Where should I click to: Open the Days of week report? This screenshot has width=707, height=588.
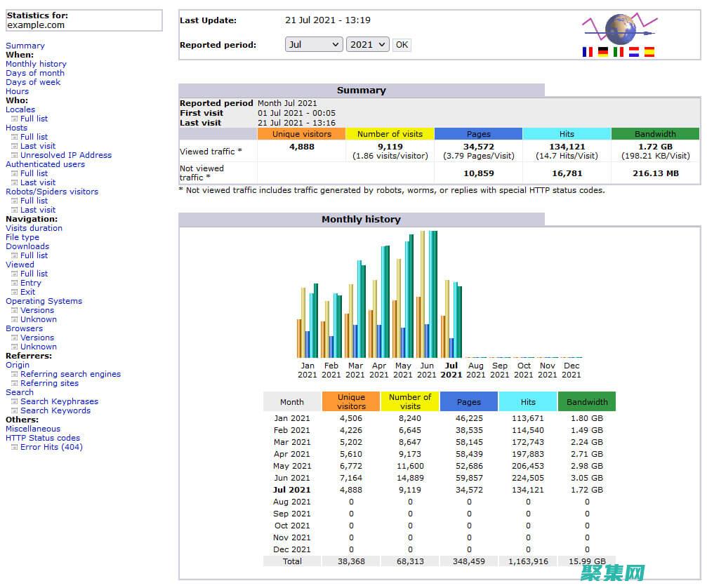pos(33,82)
